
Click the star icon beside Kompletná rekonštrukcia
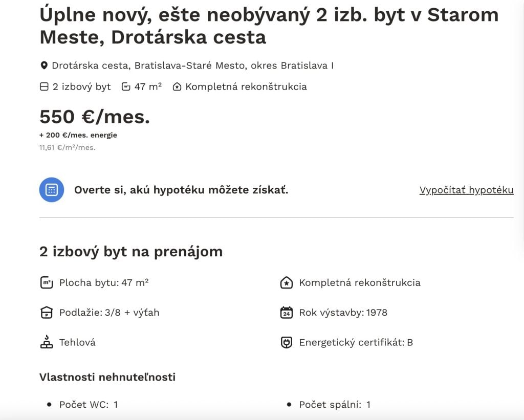(177, 87)
